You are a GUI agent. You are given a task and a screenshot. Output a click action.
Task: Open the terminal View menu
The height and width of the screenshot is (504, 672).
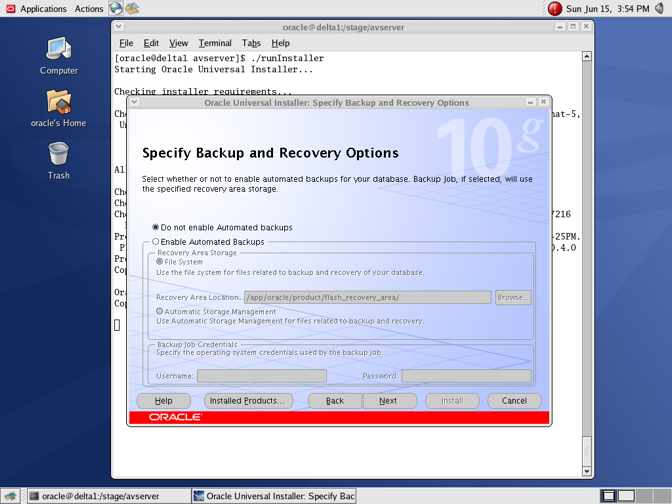pyautogui.click(x=178, y=43)
